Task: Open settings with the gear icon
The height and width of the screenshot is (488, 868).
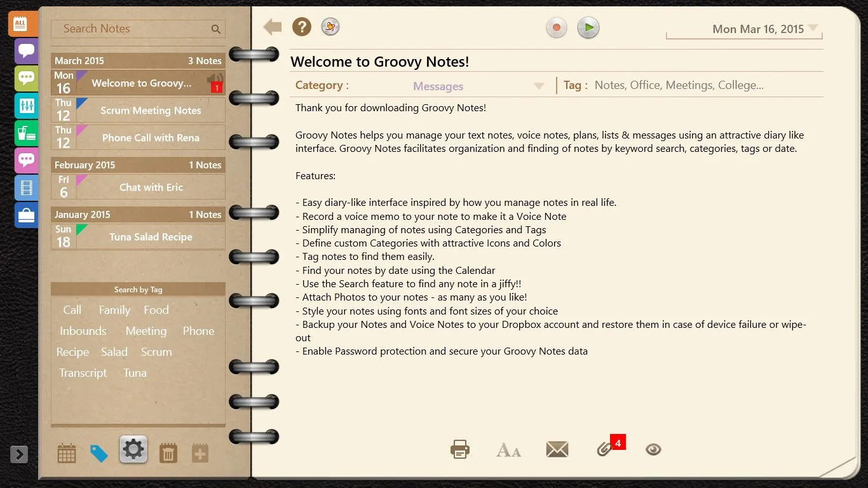Action: [133, 450]
